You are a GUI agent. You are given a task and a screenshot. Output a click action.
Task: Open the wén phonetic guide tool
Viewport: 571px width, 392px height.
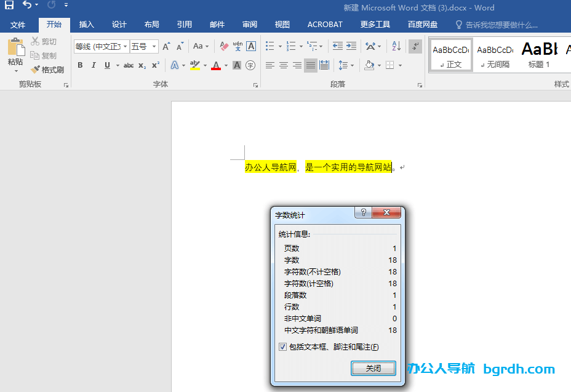(238, 46)
